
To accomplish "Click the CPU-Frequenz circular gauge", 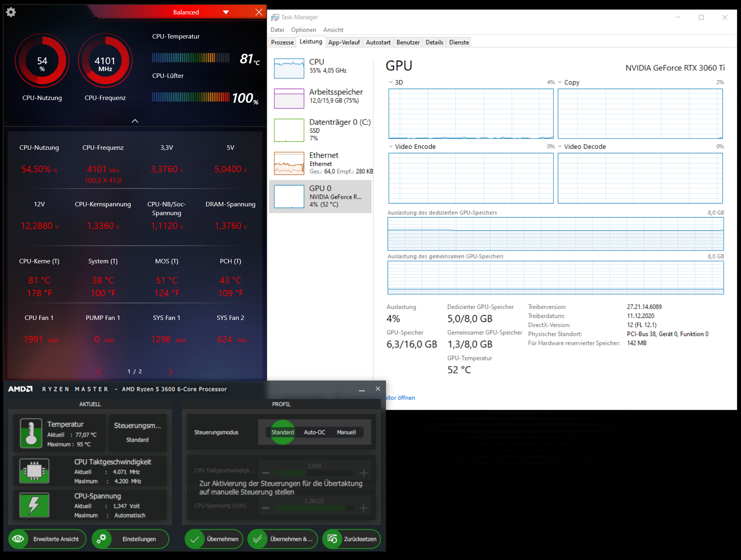I will (x=105, y=61).
